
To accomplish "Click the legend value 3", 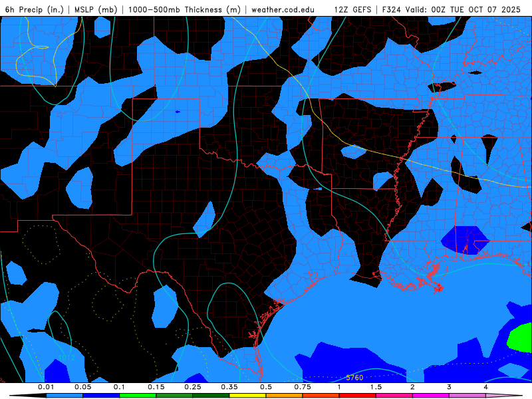I will (450, 387).
